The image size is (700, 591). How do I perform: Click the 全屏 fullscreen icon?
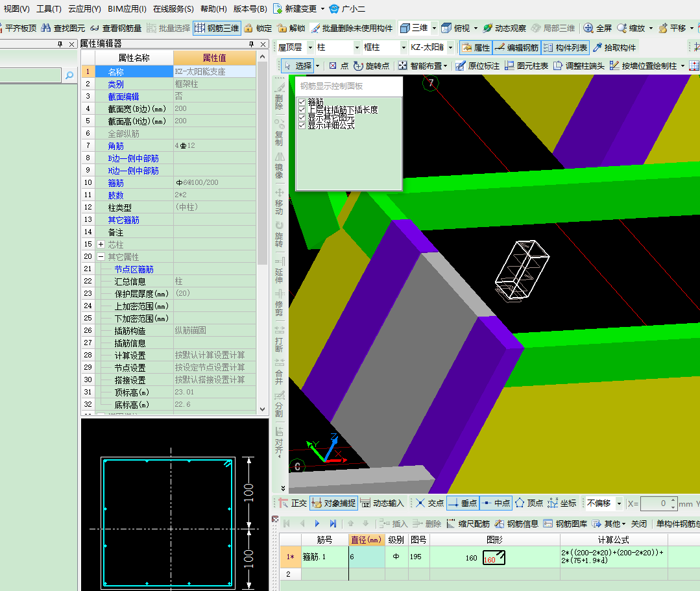coord(588,28)
